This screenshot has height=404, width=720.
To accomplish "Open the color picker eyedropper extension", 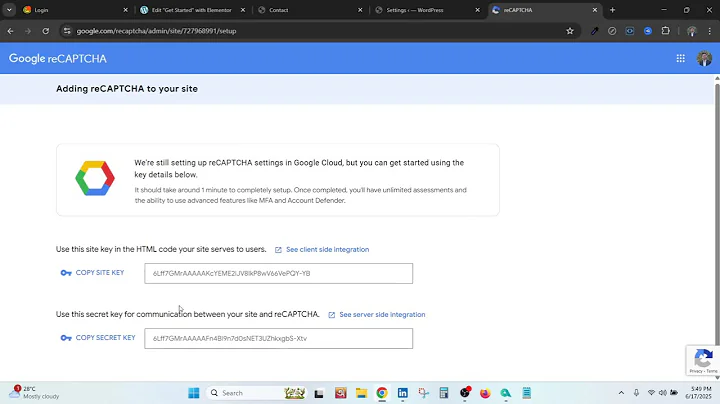I will tap(595, 31).
